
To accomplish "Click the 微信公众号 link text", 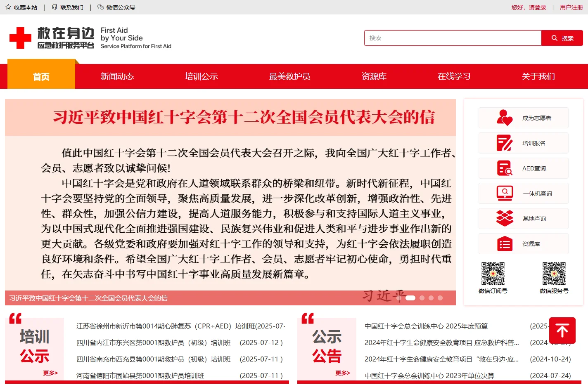I will (x=121, y=7).
